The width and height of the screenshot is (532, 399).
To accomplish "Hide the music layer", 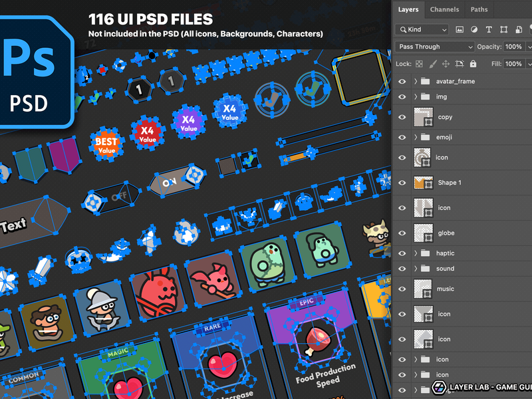I will 402,289.
